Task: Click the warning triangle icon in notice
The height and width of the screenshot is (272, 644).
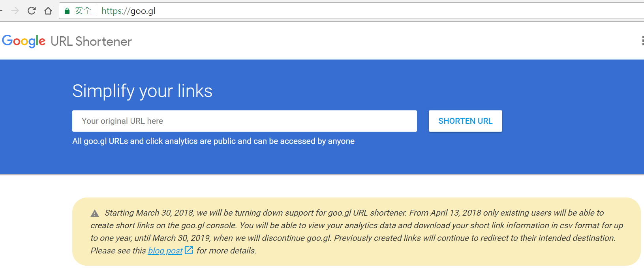Action: click(x=95, y=213)
